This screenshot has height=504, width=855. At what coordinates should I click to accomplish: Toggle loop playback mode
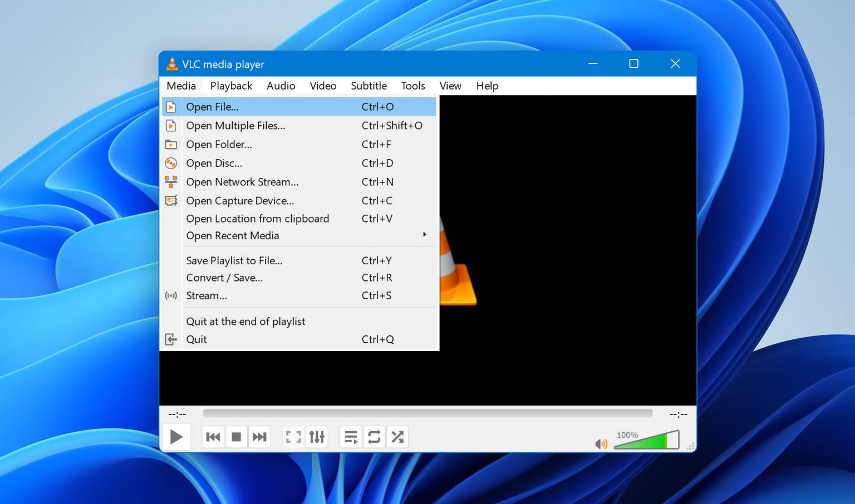[x=374, y=437]
